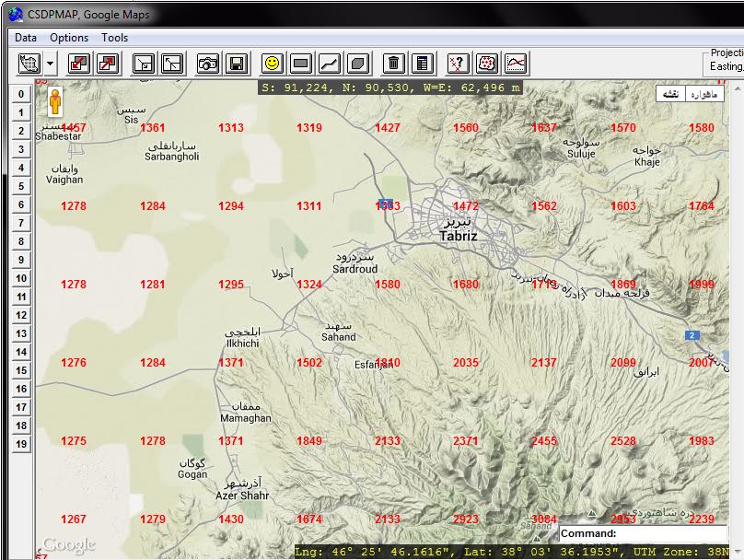Click the "Tabriz" city label on the map
This screenshot has height=560, width=744.
point(459,236)
